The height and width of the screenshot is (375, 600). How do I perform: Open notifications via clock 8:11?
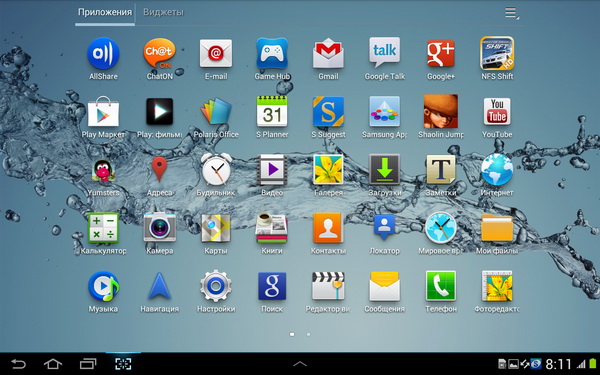click(558, 364)
